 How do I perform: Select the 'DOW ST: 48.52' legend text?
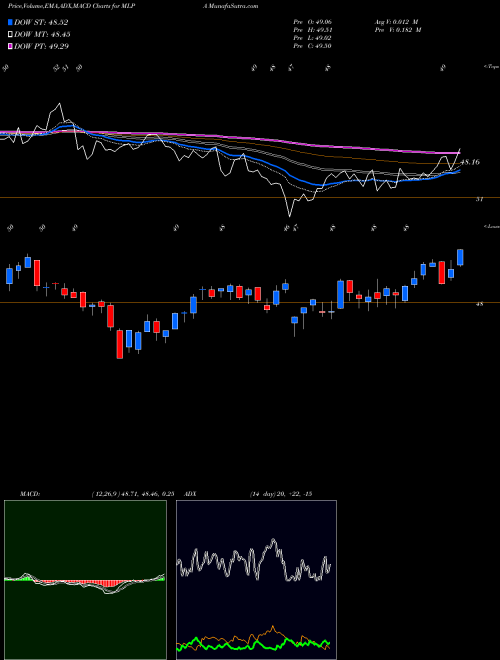pyautogui.click(x=41, y=22)
